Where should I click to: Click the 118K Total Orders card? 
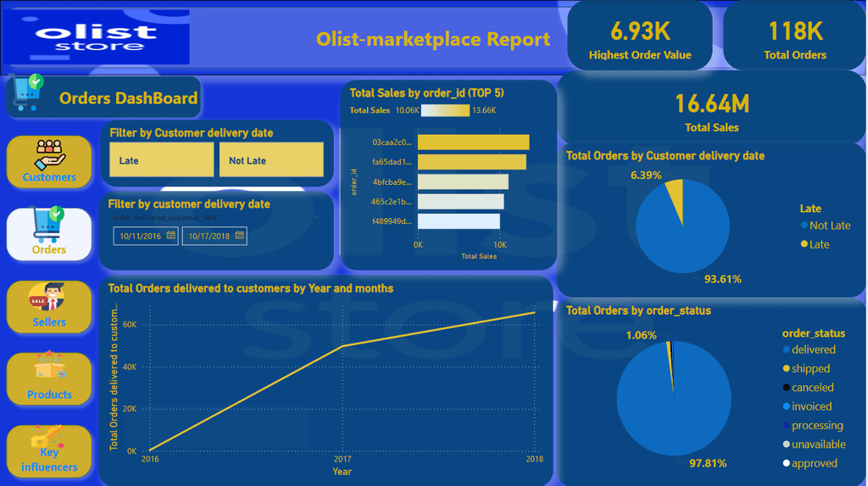794,36
